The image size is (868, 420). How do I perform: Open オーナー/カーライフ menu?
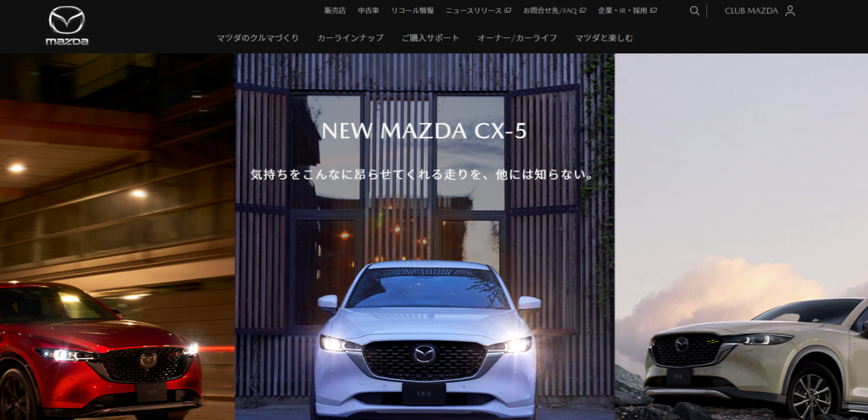click(518, 37)
